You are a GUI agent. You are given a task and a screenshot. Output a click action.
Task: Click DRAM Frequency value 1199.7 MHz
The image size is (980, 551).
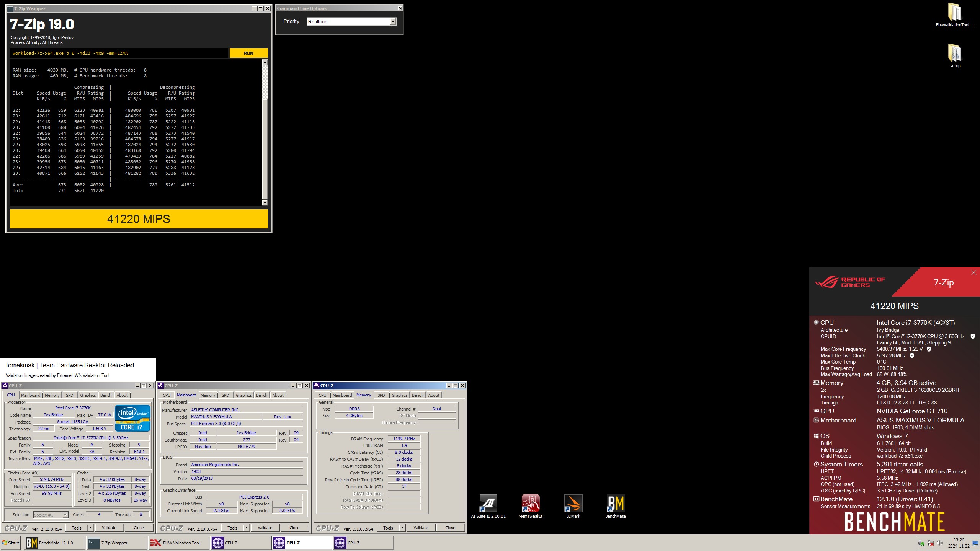click(404, 439)
